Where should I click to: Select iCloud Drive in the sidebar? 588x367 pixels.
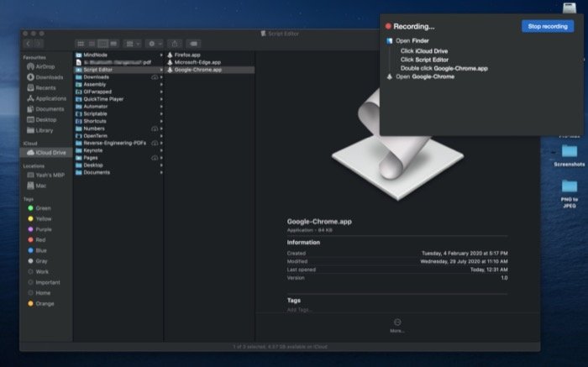[x=46, y=153]
